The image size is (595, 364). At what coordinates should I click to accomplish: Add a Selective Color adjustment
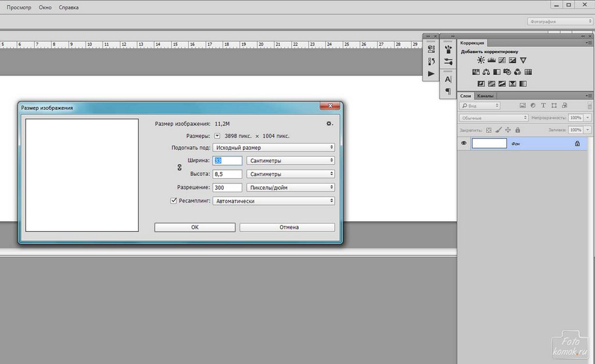pos(512,84)
